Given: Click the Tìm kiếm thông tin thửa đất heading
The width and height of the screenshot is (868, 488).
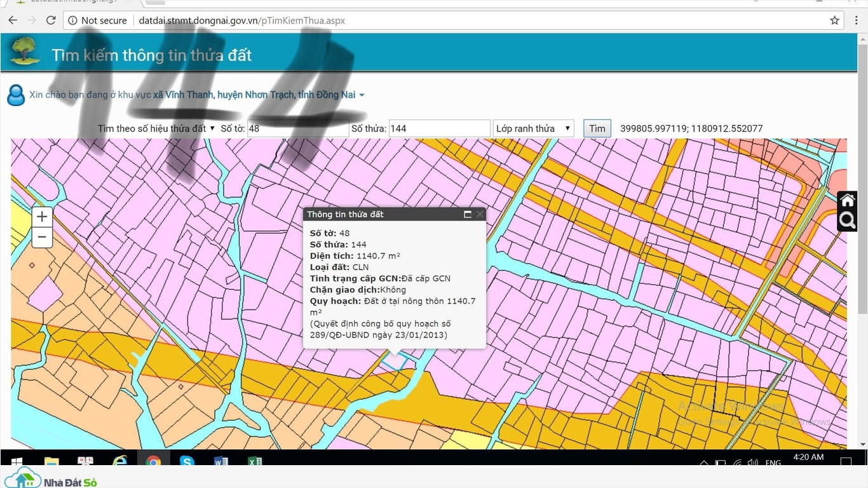Looking at the screenshot, I should [x=152, y=55].
